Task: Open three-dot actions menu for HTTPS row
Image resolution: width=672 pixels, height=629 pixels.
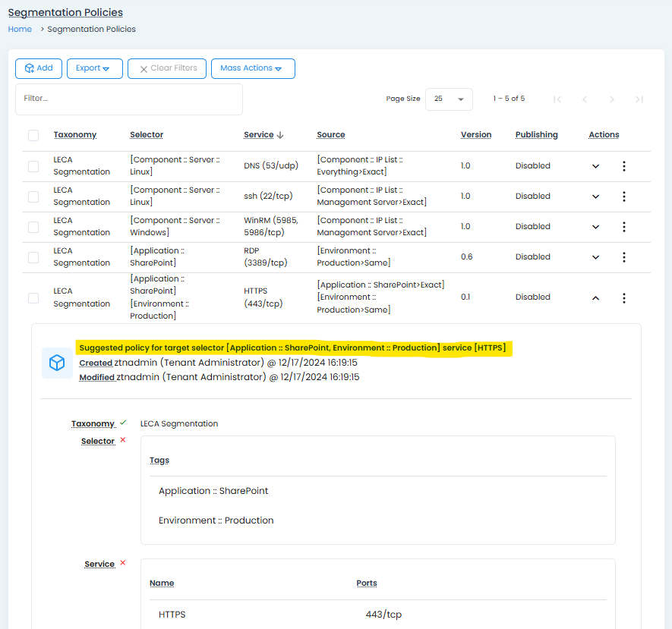Action: 624,298
